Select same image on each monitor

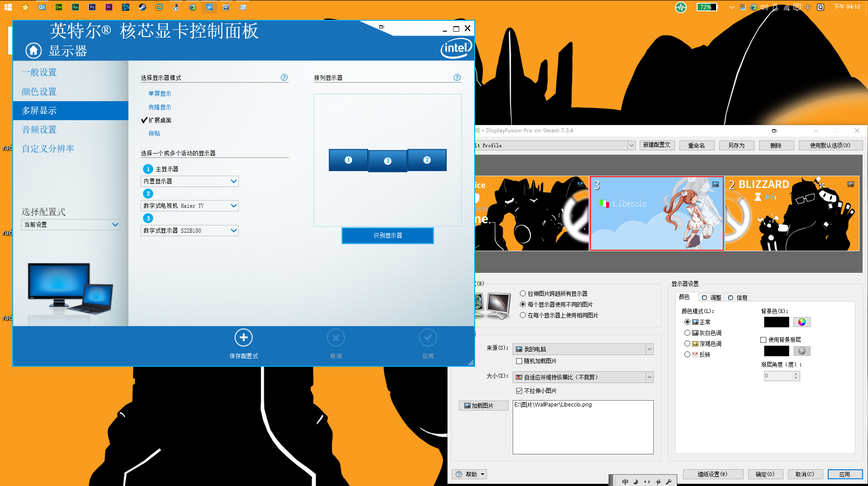tap(523, 315)
